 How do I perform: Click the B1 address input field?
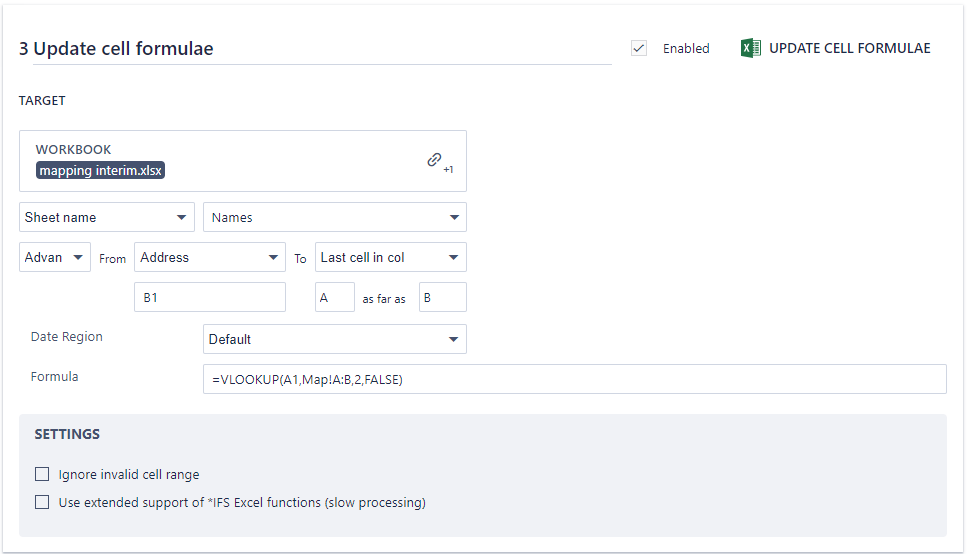coord(209,297)
